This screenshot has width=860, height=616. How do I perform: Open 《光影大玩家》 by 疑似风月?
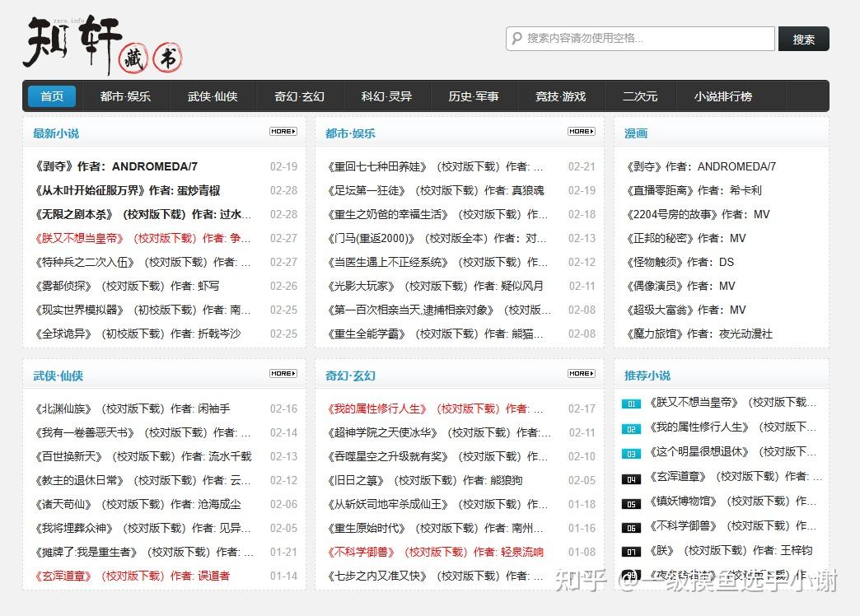435,287
